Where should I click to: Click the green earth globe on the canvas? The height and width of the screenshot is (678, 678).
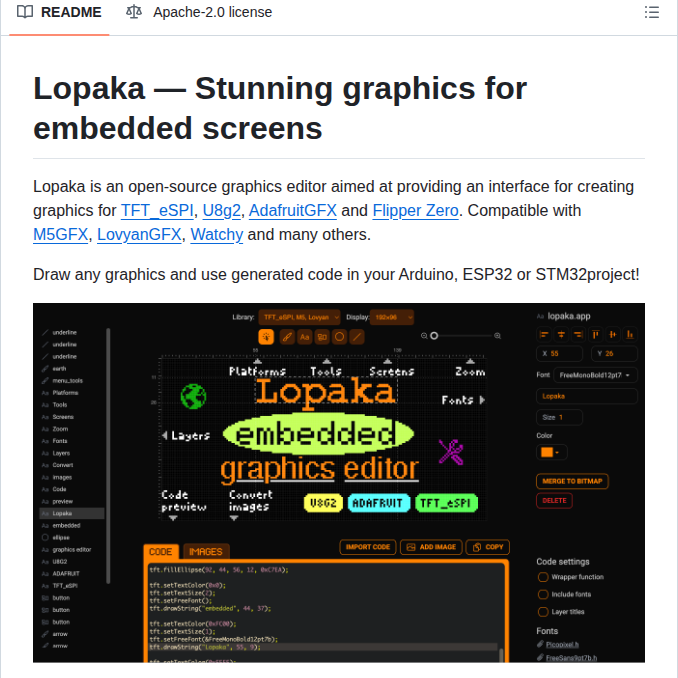pyautogui.click(x=193, y=397)
